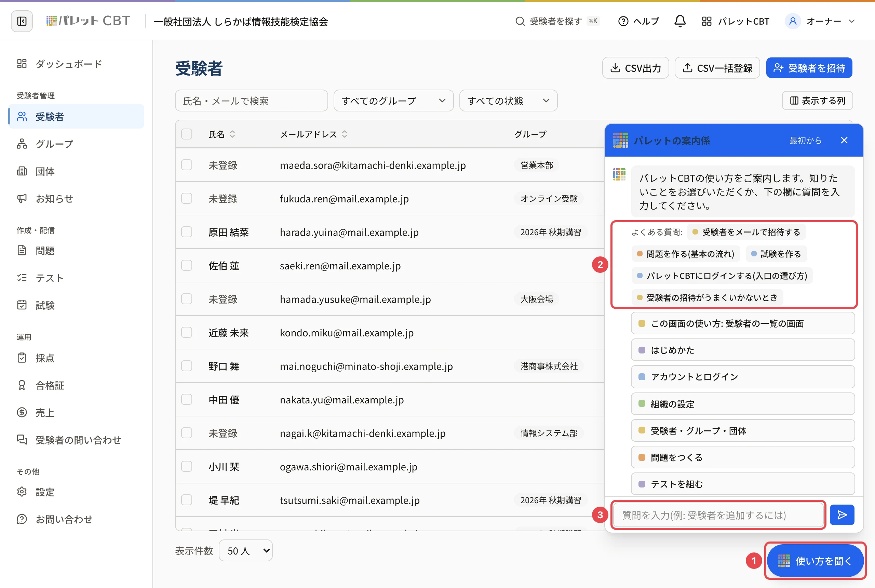Select the checkbox for 原田 結菜
875x588 pixels.
click(187, 232)
